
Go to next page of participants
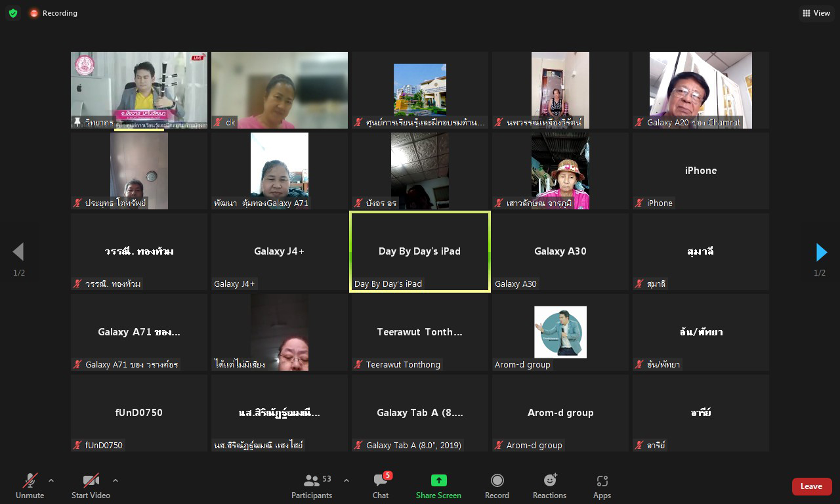point(820,252)
